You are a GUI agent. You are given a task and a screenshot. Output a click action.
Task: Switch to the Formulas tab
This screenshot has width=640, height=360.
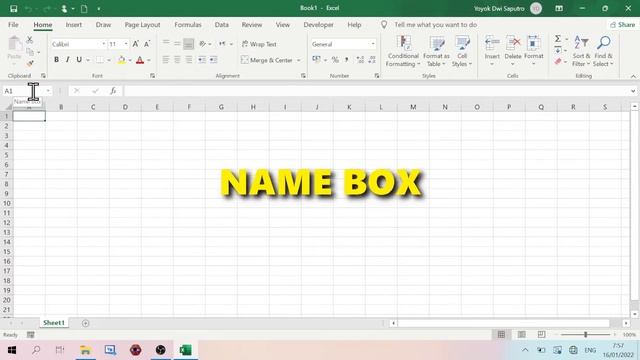[x=188, y=24]
